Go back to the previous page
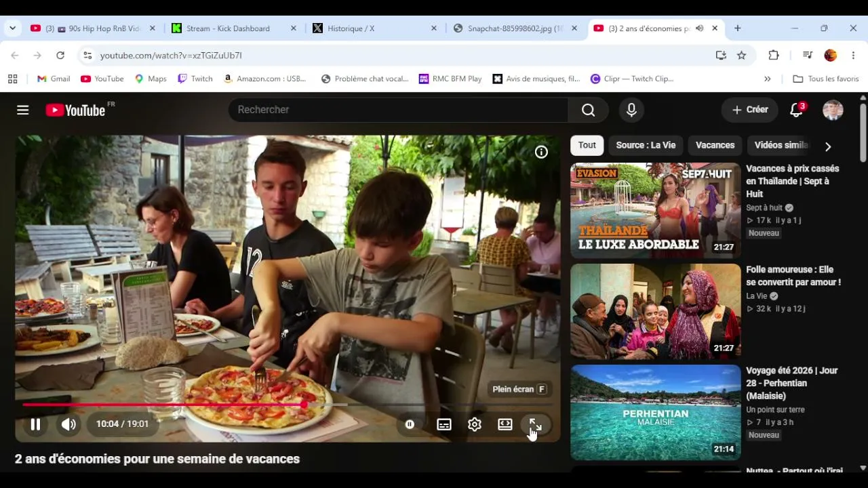Viewport: 868px width, 488px height. pos(15,56)
